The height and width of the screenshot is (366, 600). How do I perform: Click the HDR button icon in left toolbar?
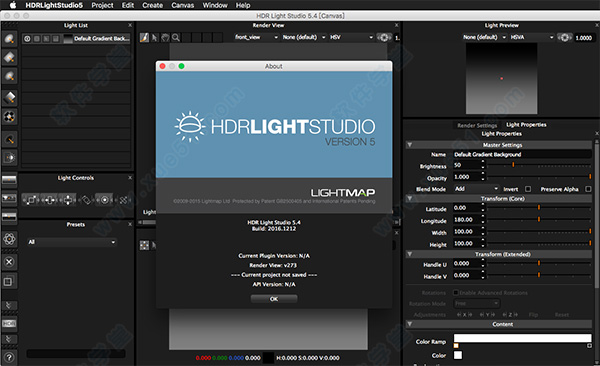(x=9, y=324)
